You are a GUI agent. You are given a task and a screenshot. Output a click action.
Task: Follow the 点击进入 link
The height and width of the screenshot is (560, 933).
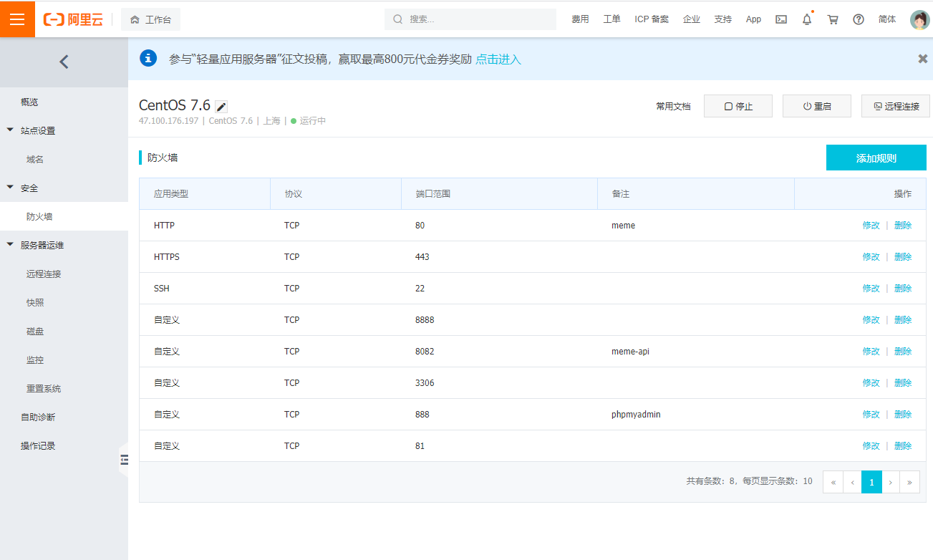click(x=498, y=59)
